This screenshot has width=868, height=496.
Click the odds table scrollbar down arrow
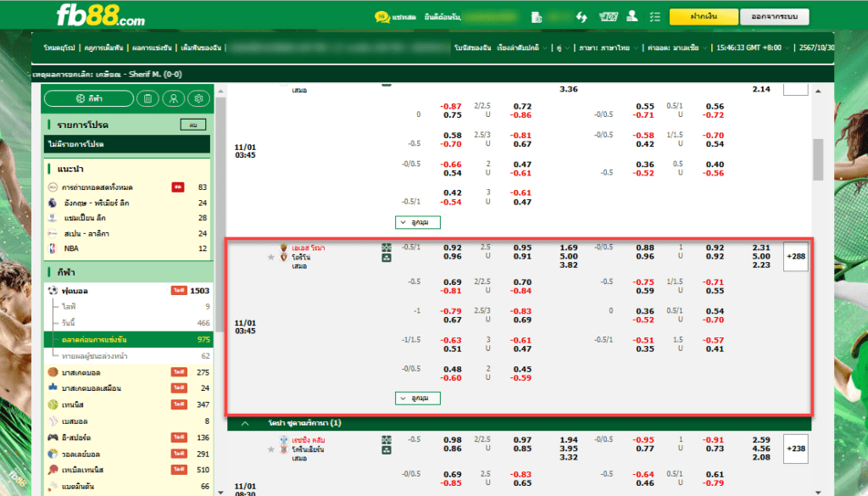pos(818,492)
